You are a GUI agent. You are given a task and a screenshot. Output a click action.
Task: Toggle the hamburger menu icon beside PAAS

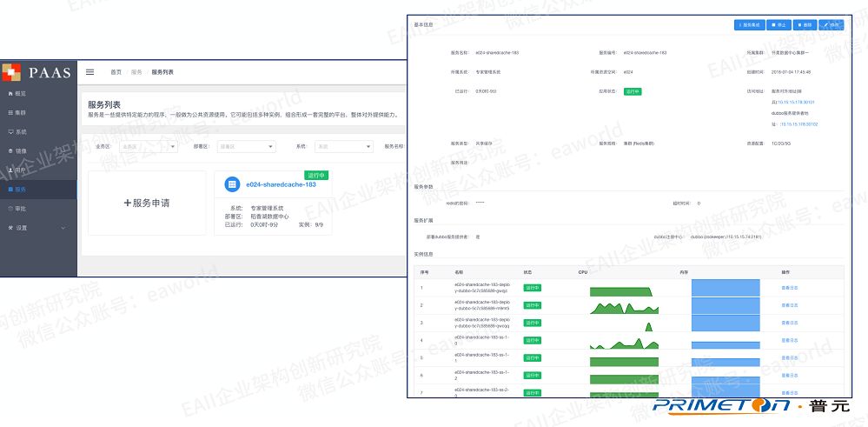coord(90,72)
